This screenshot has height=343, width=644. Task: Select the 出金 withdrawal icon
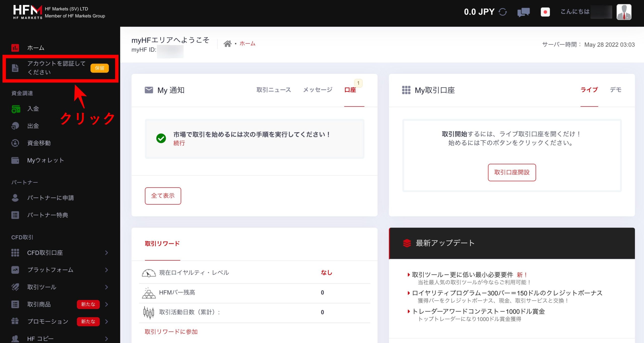tap(15, 126)
